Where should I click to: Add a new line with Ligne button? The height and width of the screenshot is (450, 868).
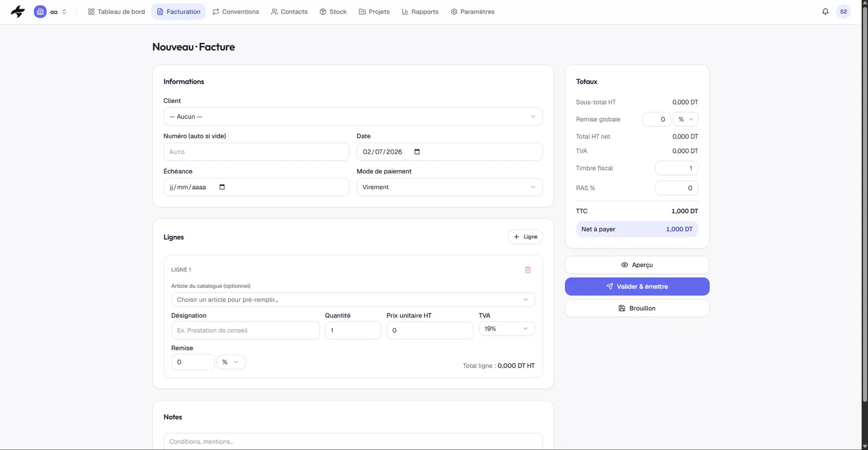click(525, 237)
